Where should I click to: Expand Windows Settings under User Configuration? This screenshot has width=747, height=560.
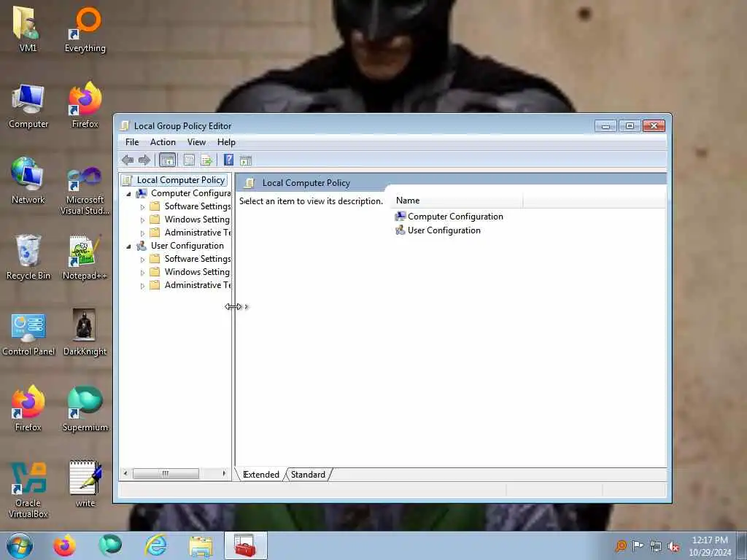pos(142,273)
